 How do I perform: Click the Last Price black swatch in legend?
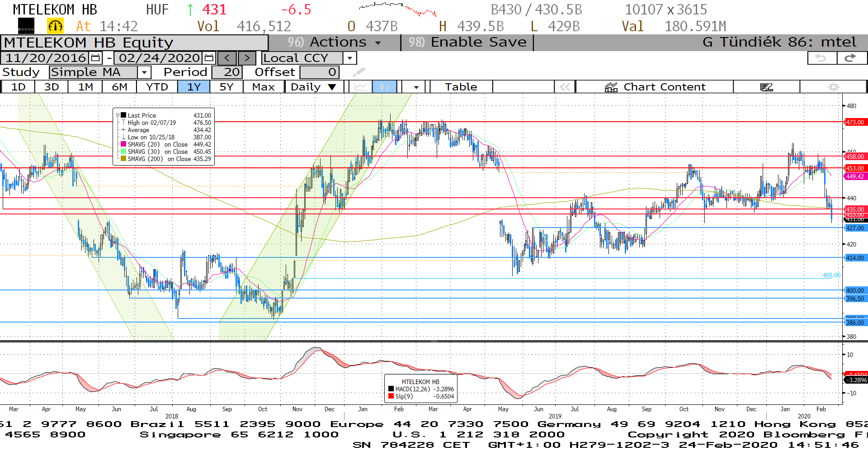click(123, 115)
